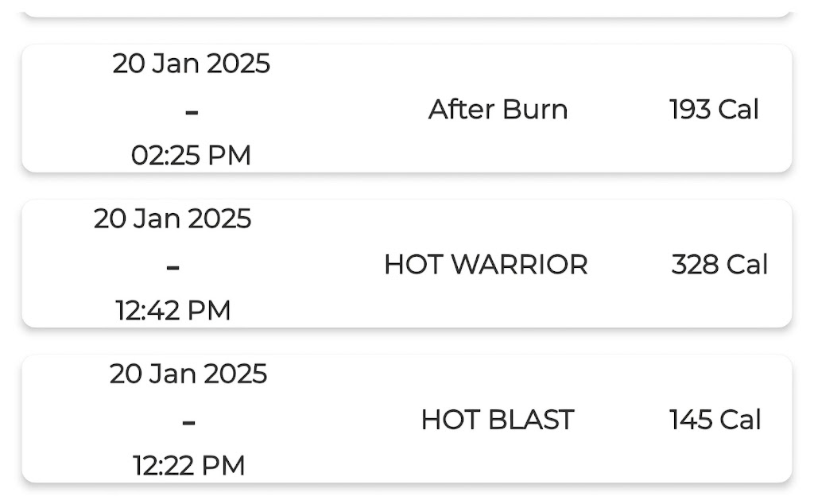
Task: Click the dash in the HOT WARRIOR entry
Action: [x=173, y=267]
